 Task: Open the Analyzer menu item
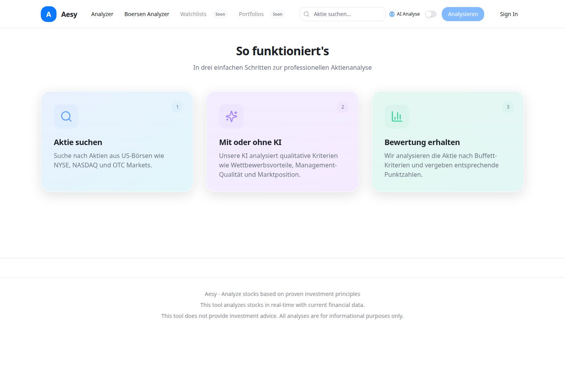pyautogui.click(x=102, y=14)
